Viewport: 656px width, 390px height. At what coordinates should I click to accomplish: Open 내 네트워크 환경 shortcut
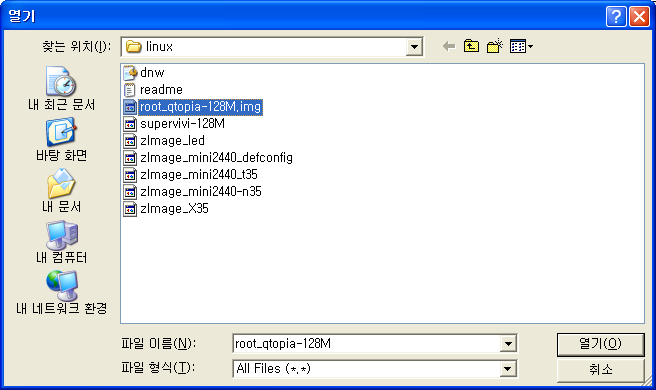pyautogui.click(x=61, y=292)
